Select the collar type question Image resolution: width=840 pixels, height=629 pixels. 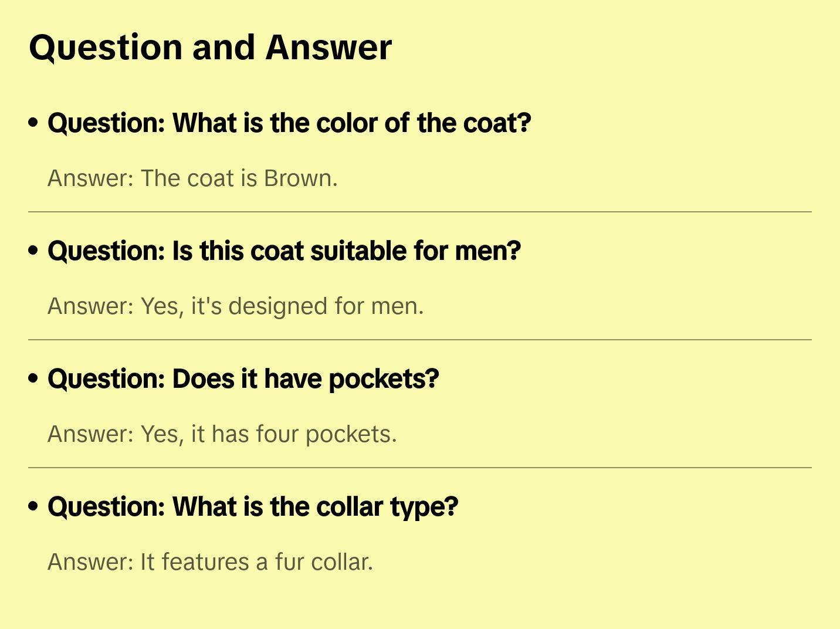coord(253,507)
